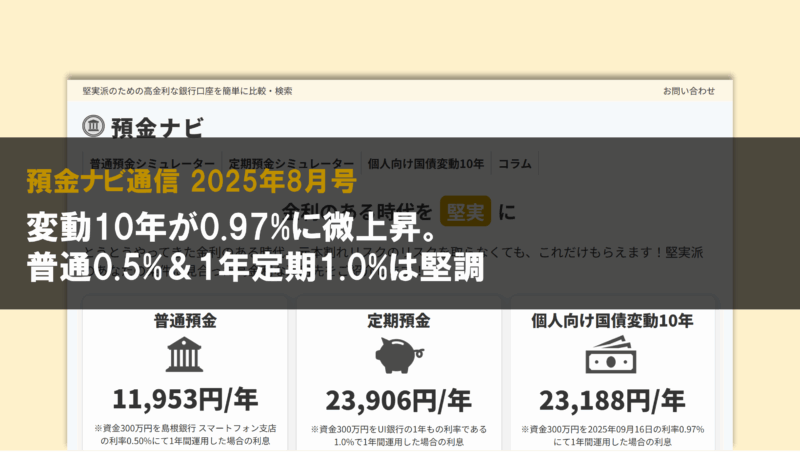Click the 23,906円/年 amount
Image resolution: width=800 pixels, height=452 pixels.
(399, 400)
